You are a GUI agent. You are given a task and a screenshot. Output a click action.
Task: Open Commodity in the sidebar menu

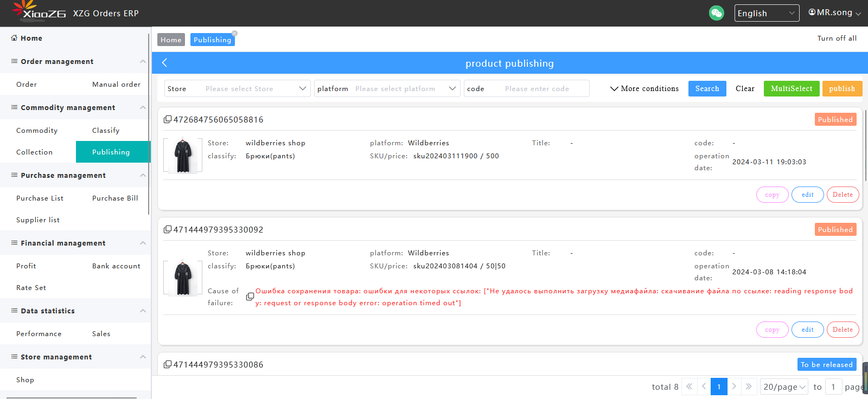pos(37,130)
